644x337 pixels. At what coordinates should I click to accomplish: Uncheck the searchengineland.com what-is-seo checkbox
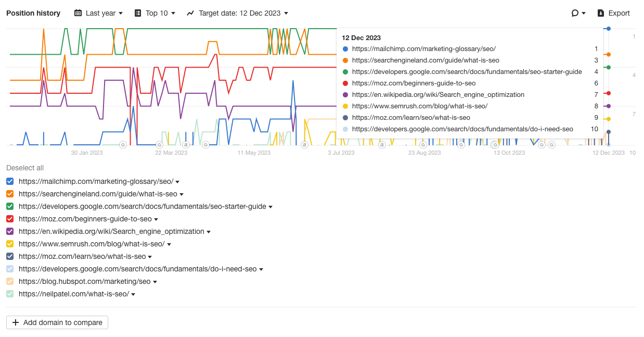[x=10, y=194]
